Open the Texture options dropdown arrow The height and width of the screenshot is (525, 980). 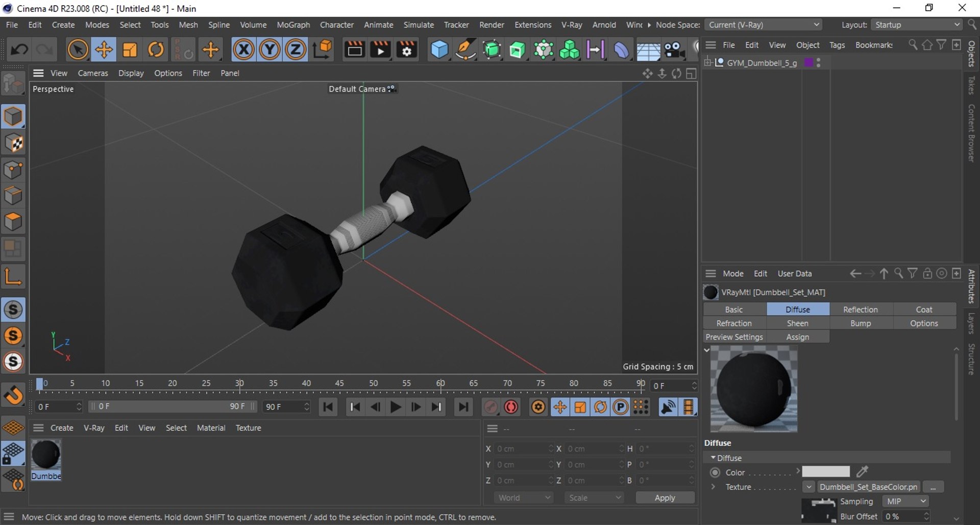coord(808,487)
